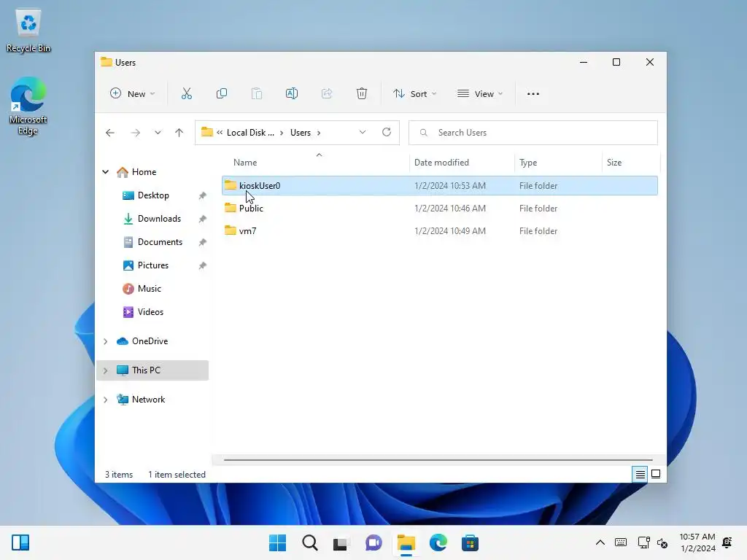
Task: Open the Windows Start menu
Action: click(x=277, y=542)
